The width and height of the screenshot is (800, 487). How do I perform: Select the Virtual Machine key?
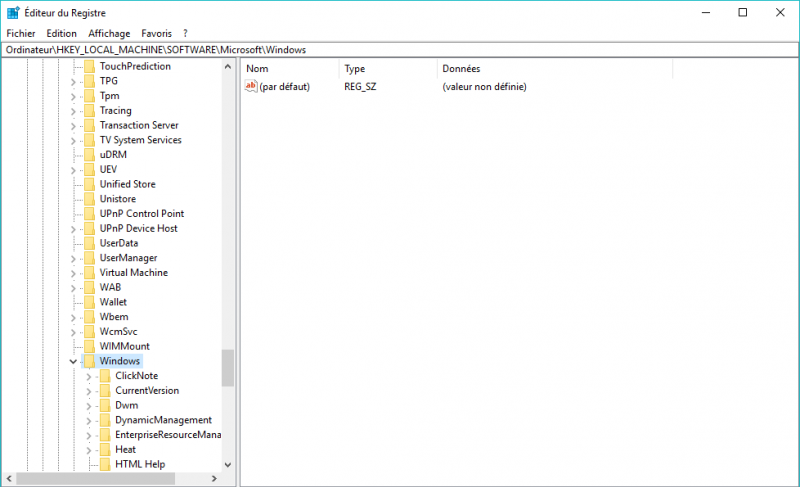[x=134, y=273]
